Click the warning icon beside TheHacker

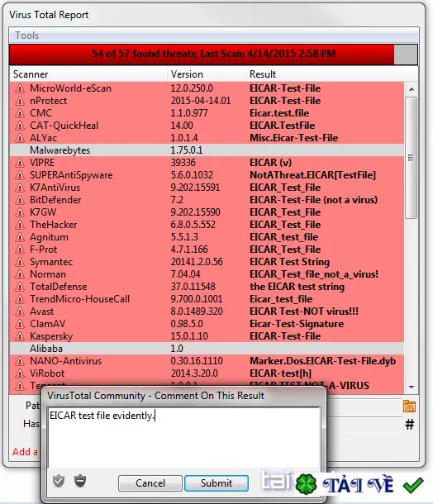coord(20,225)
